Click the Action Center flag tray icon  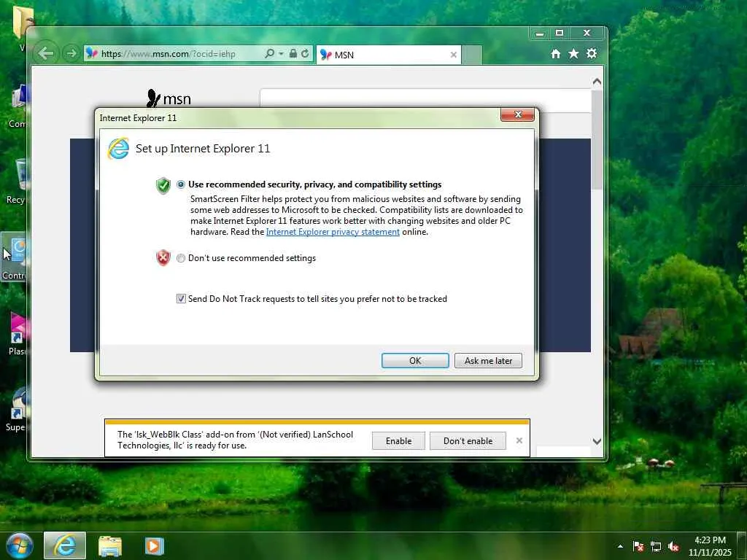[x=638, y=546]
